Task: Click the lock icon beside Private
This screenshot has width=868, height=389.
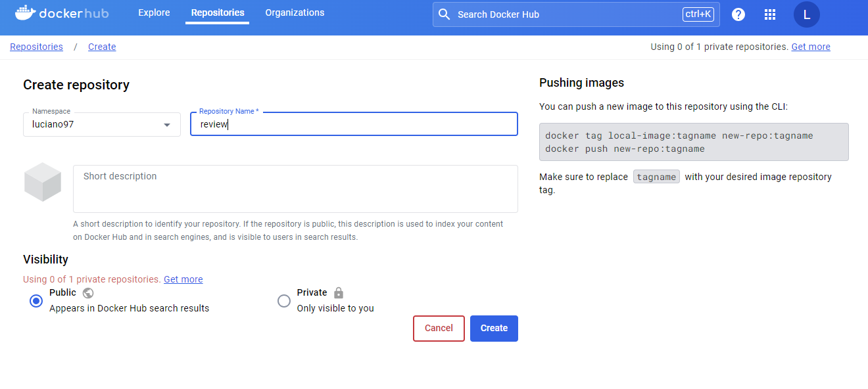Action: click(x=339, y=292)
